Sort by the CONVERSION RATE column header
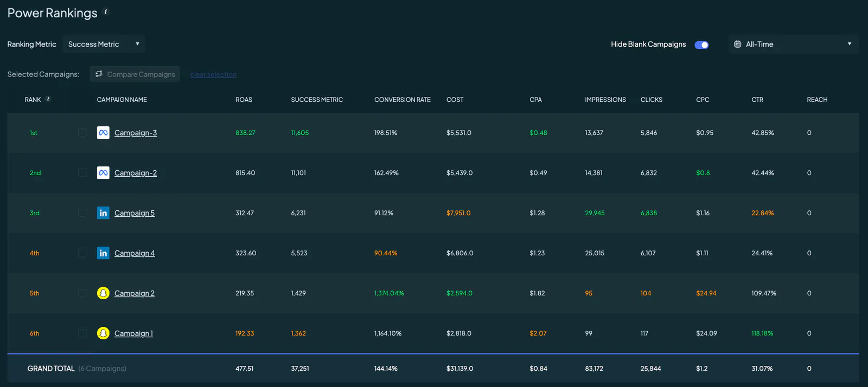Image resolution: width=868 pixels, height=387 pixels. click(x=402, y=100)
